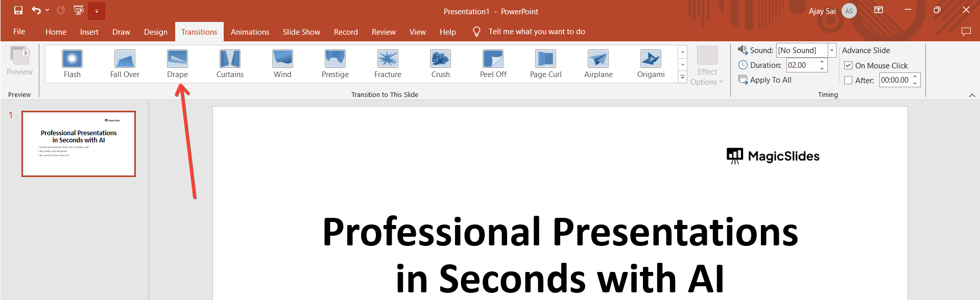Click the Ajay Sai account avatar
The image size is (980, 300).
(x=849, y=11)
